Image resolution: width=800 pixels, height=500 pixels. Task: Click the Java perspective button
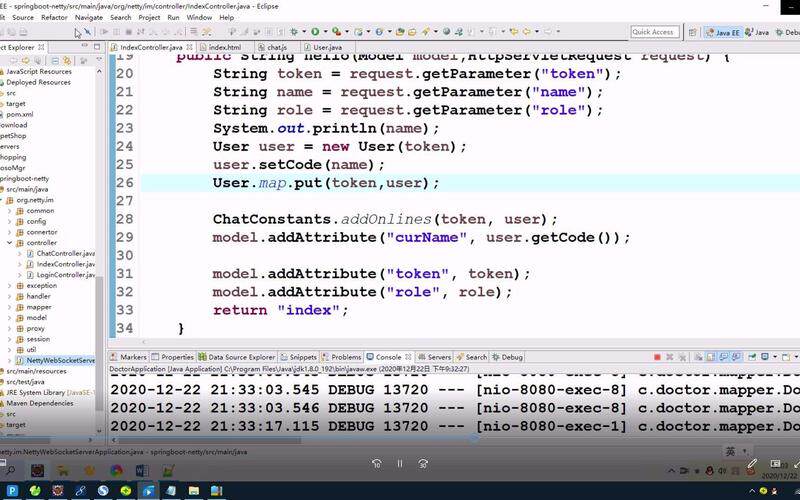point(757,32)
